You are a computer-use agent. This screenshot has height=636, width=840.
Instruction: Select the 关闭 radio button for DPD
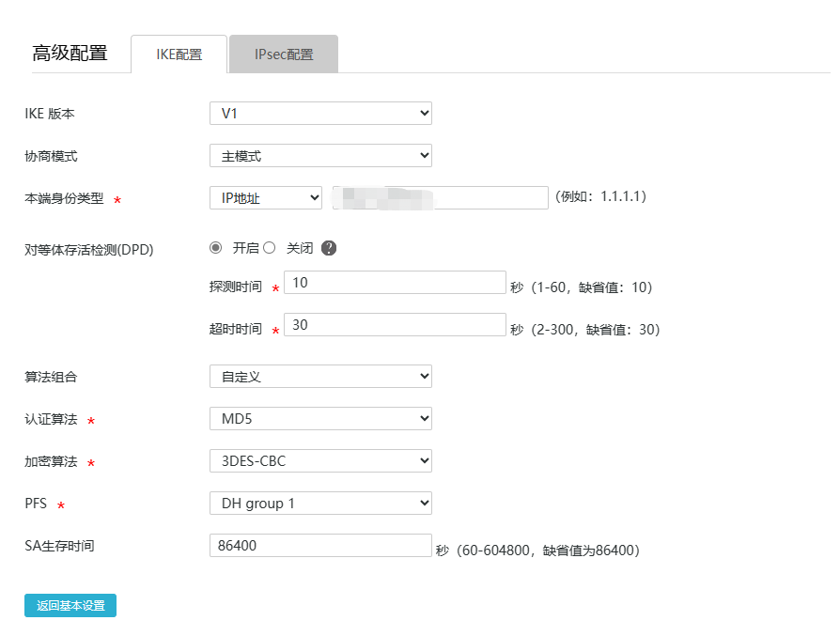point(269,247)
